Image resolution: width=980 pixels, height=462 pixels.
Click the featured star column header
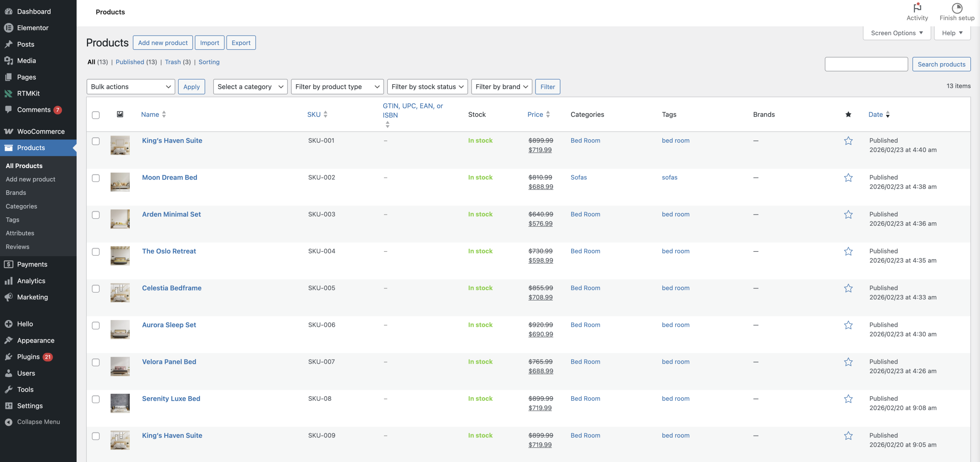[x=848, y=114]
